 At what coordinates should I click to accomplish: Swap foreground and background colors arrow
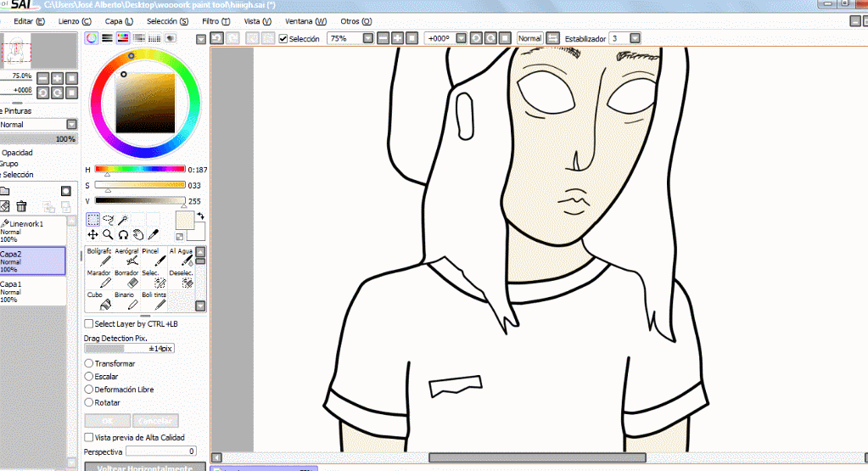(x=200, y=216)
